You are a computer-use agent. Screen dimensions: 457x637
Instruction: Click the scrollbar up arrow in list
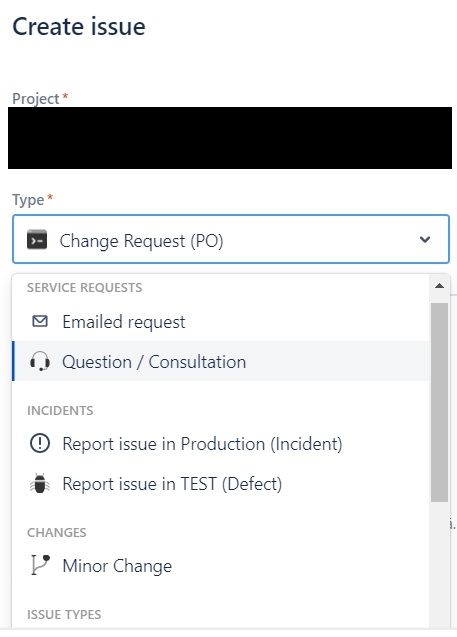(x=439, y=286)
